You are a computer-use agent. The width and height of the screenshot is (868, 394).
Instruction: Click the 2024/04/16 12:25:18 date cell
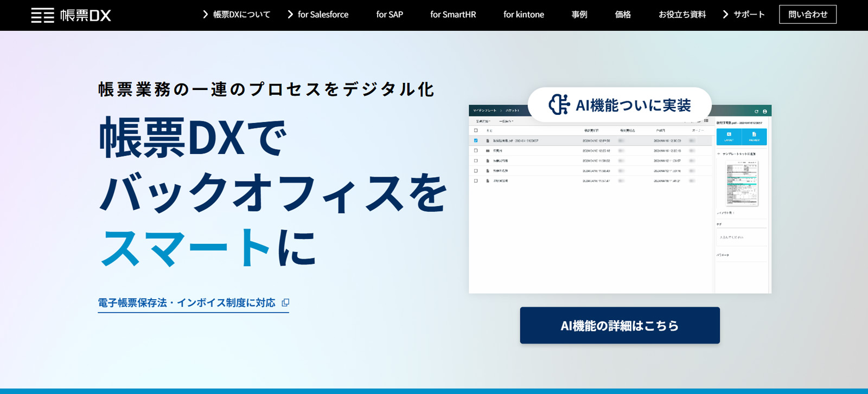click(x=596, y=151)
